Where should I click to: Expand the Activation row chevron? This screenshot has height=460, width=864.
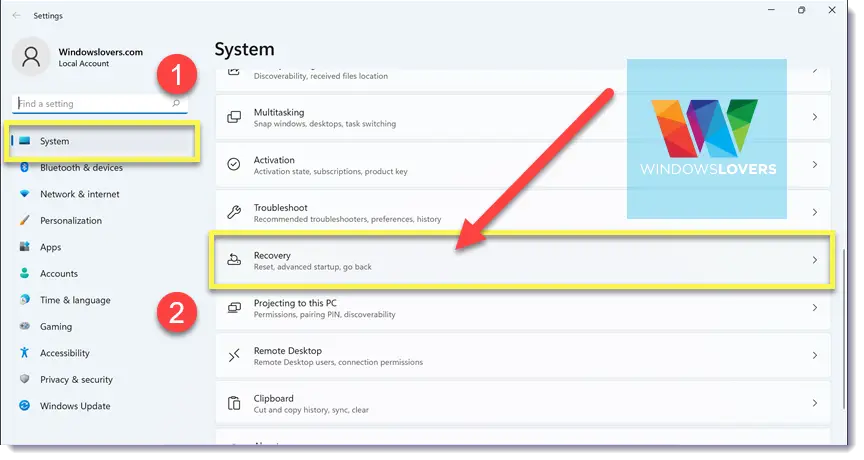tap(814, 164)
